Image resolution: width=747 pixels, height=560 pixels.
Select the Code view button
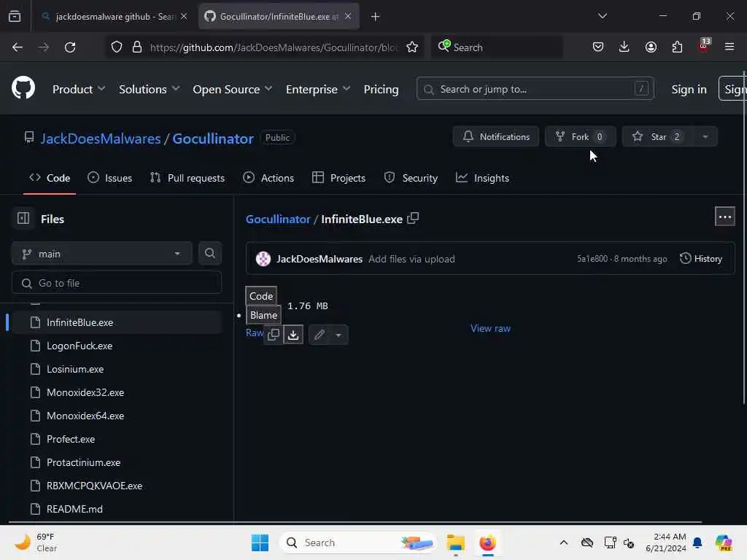click(x=261, y=296)
